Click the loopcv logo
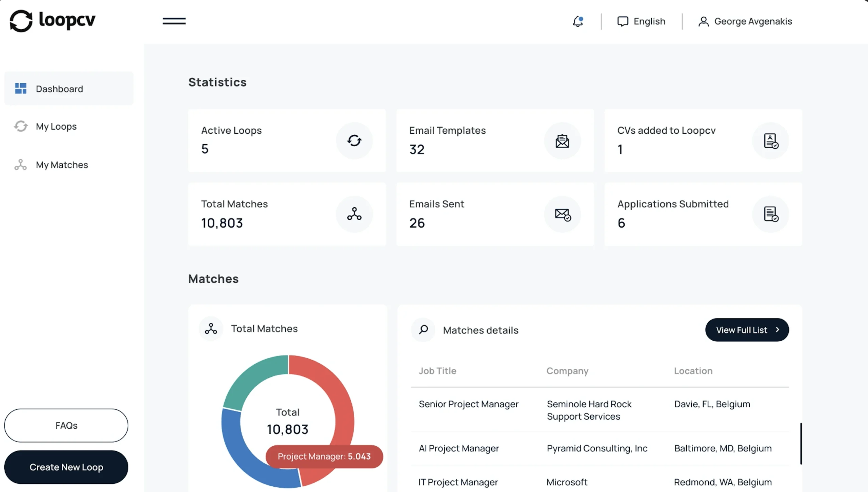This screenshot has height=492, width=868. 53,21
